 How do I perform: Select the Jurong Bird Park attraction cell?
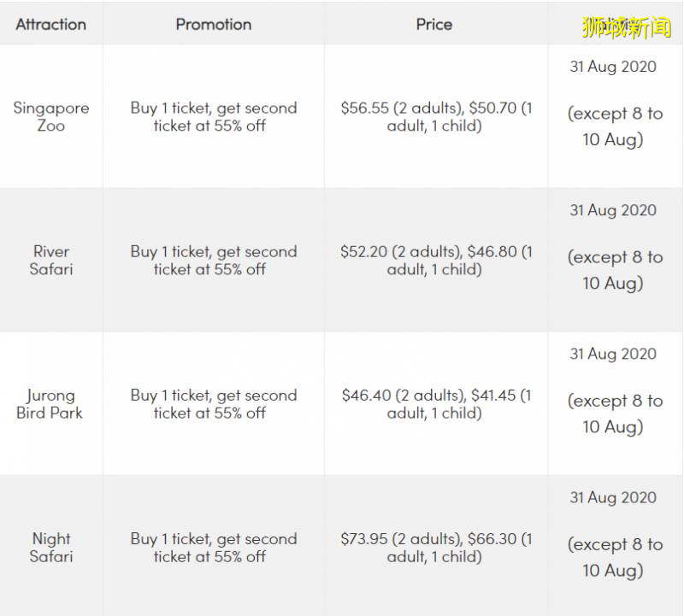51,404
